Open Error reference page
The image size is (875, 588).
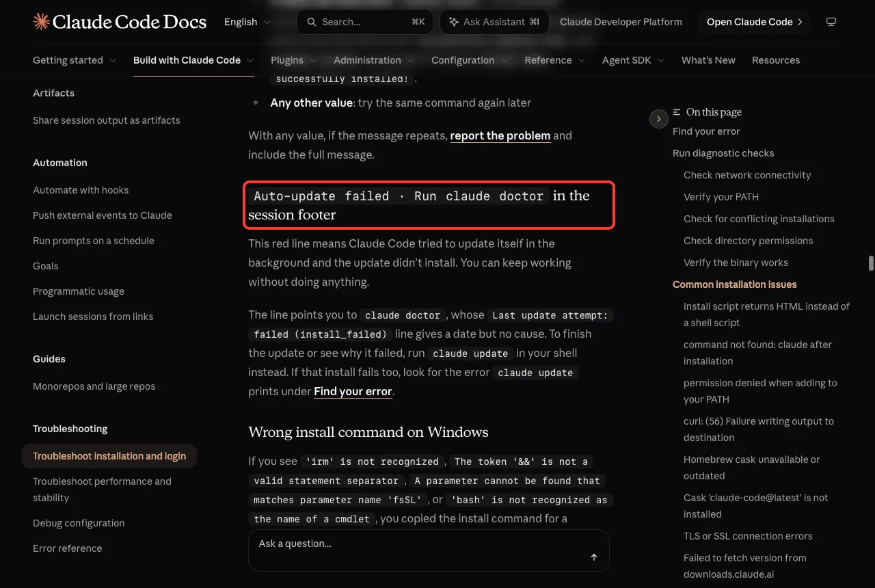68,548
